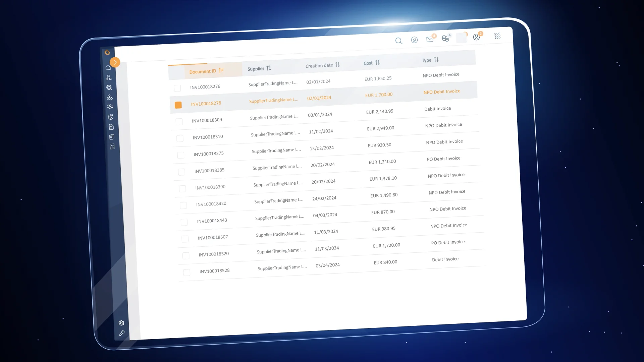
Task: Open the mail envelope icon with badge
Action: (430, 39)
